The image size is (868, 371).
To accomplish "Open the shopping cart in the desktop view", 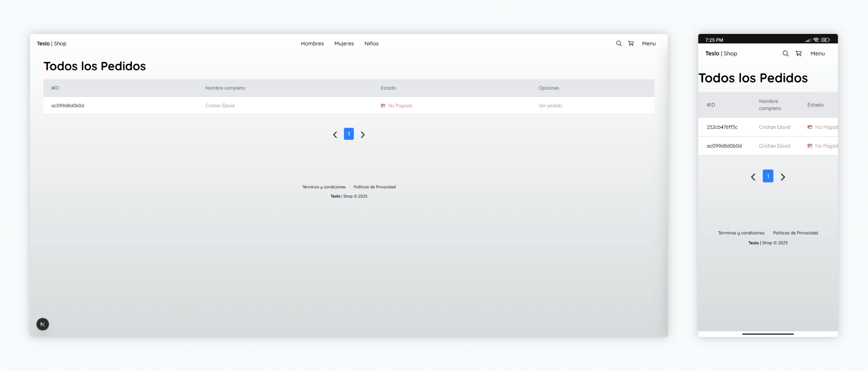I will coord(631,43).
